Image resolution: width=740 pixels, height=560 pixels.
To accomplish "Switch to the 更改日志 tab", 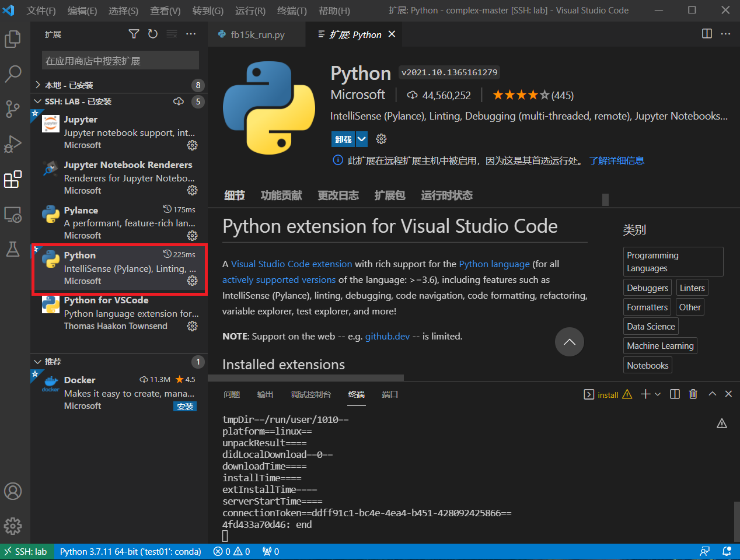I will pyautogui.click(x=338, y=195).
